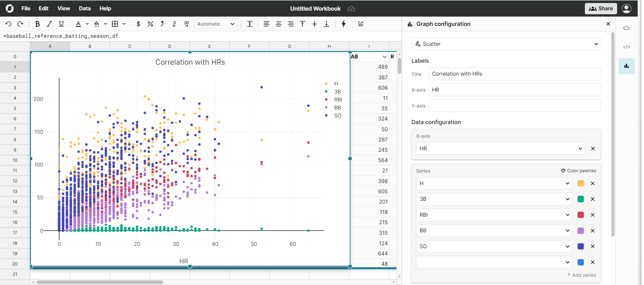The height and width of the screenshot is (285, 644).
Task: Toggle bold formatting
Action: click(x=38, y=24)
